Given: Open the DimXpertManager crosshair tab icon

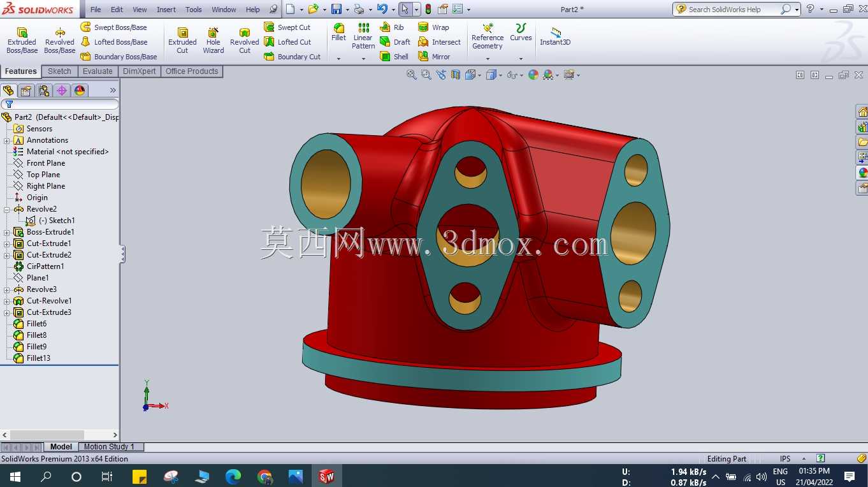Looking at the screenshot, I should [x=62, y=91].
